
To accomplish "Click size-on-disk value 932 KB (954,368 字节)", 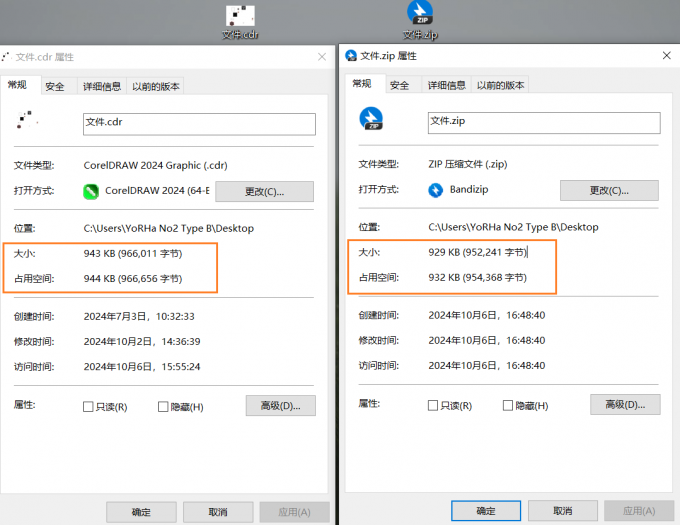I will click(477, 277).
